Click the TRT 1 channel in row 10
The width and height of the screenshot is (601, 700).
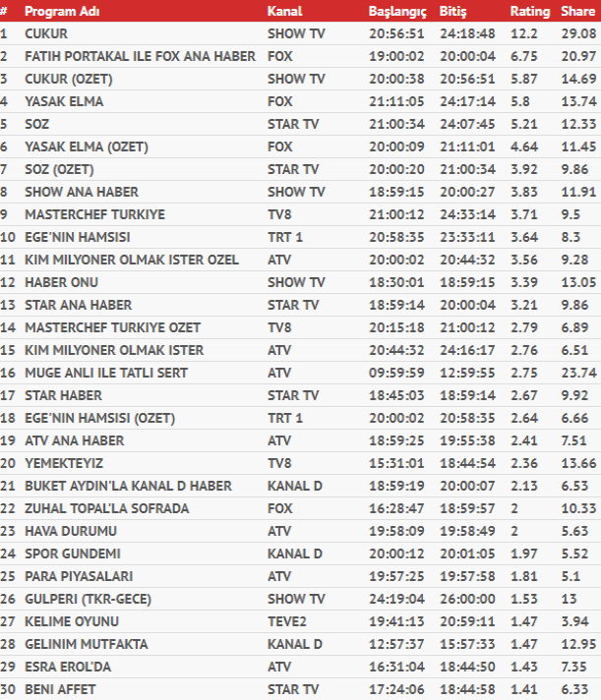(x=284, y=237)
